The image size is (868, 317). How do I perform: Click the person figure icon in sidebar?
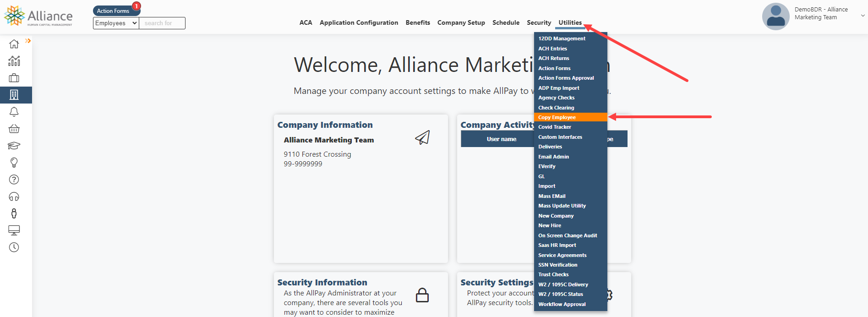click(14, 213)
